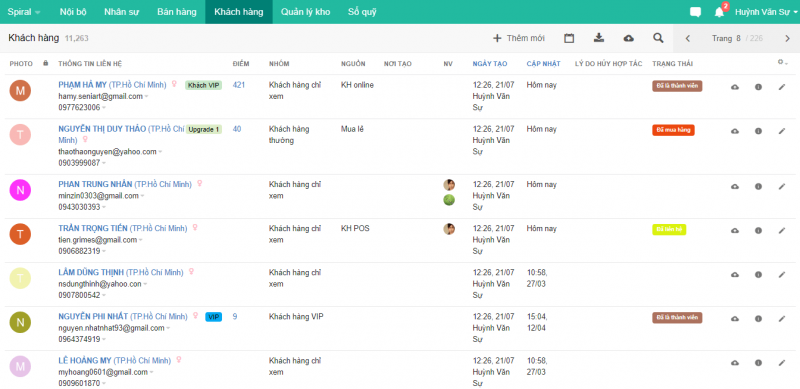Open info icon for Phạm Hà My
This screenshot has width=800, height=389.
758,87
